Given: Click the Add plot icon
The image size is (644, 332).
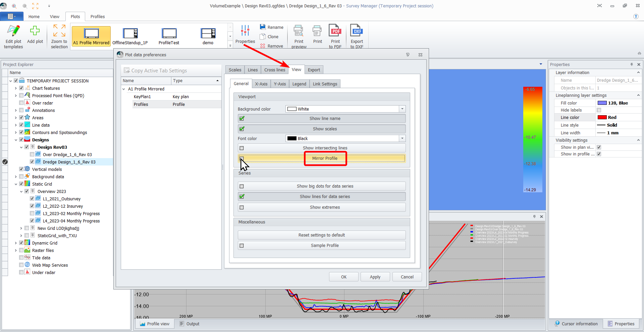Looking at the screenshot, I should point(35,31).
